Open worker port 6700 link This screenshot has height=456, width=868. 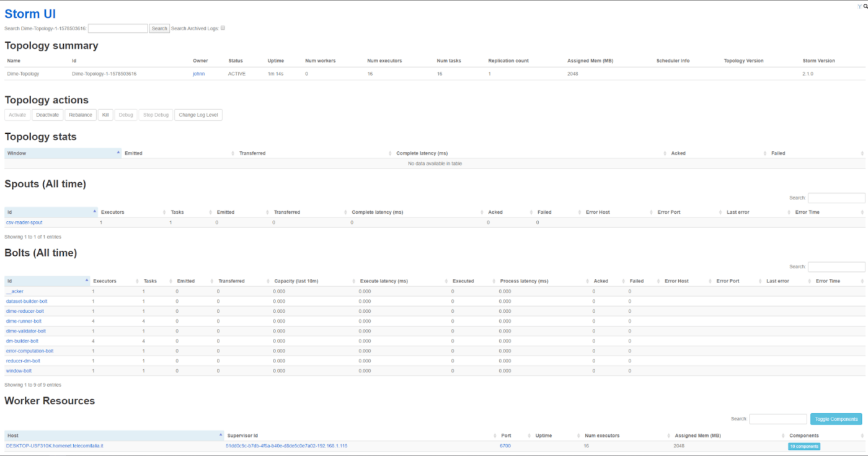[505, 446]
